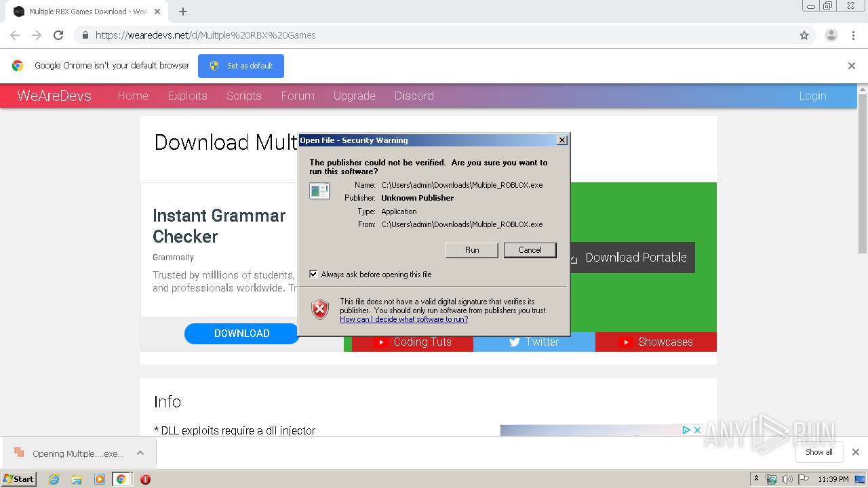Select the Multiple RBX Games Download tab
This screenshot has height=488, width=868.
pos(87,12)
